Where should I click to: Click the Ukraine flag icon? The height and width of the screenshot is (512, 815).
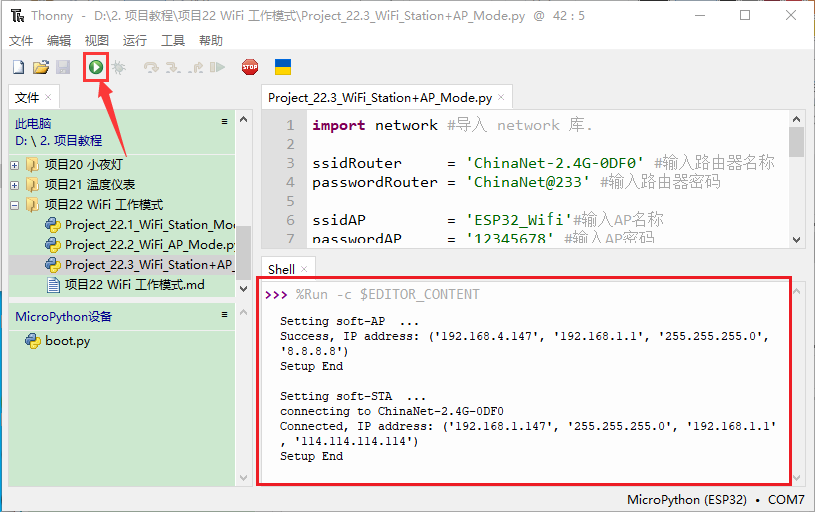tap(283, 67)
